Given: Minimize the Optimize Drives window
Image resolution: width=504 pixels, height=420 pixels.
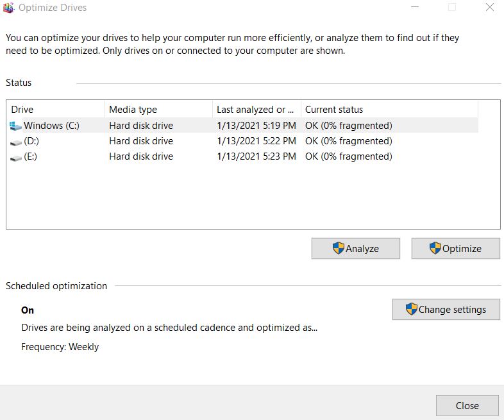Looking at the screenshot, I should [x=415, y=7].
